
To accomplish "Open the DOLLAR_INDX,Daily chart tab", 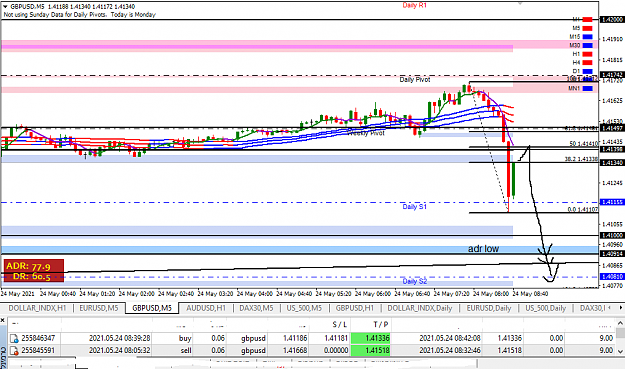I will tap(420, 308).
